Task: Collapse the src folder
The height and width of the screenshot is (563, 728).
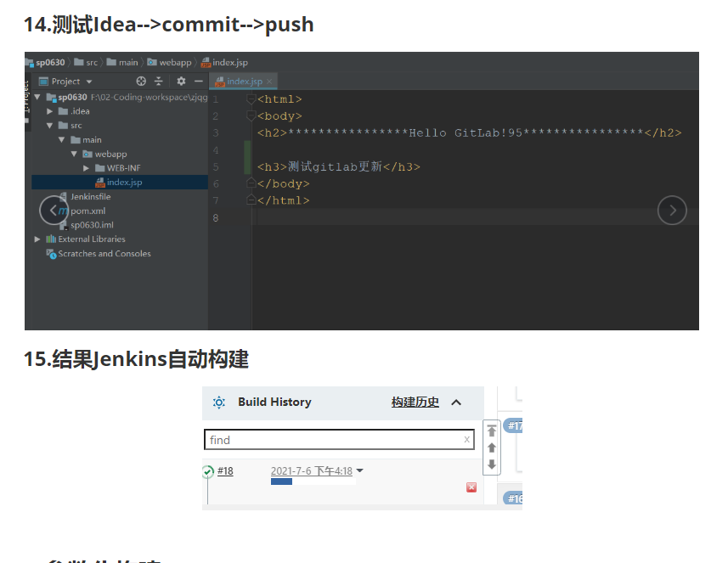Action: [49, 126]
